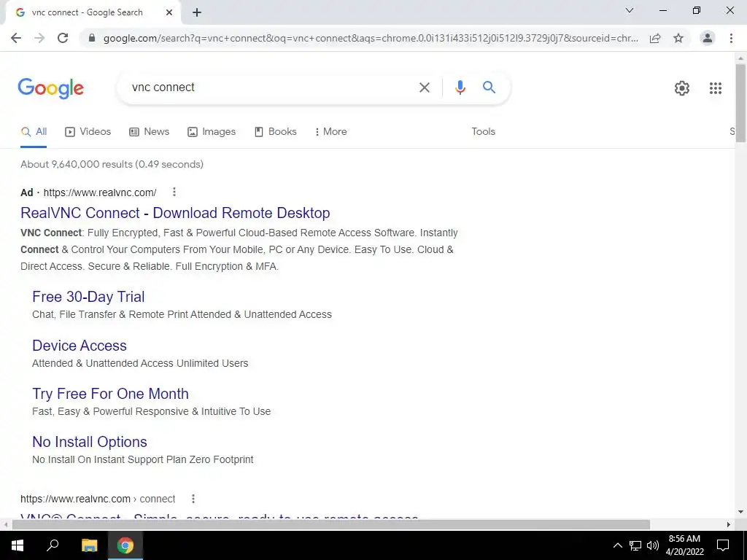The image size is (747, 560).
Task: Open ad options dots beside realvnc.com
Action: coord(174,192)
